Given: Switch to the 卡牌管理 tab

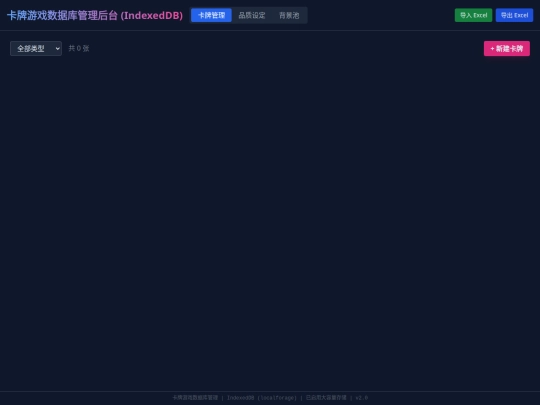Looking at the screenshot, I should click(x=211, y=15).
